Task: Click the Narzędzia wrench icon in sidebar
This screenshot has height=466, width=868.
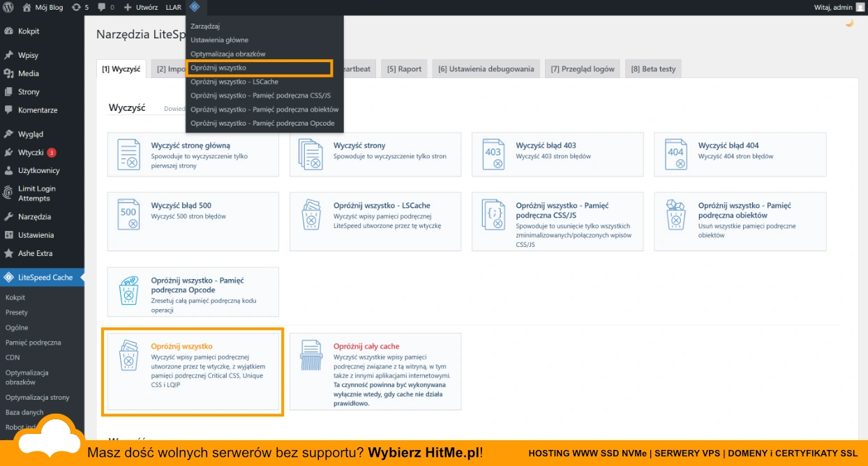Action: pos(9,216)
